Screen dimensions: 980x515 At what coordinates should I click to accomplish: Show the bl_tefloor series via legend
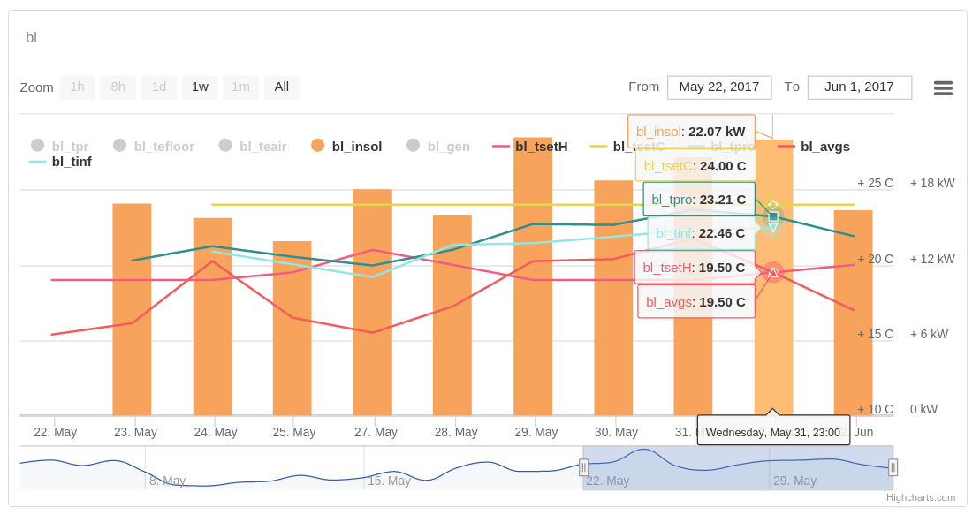163,147
